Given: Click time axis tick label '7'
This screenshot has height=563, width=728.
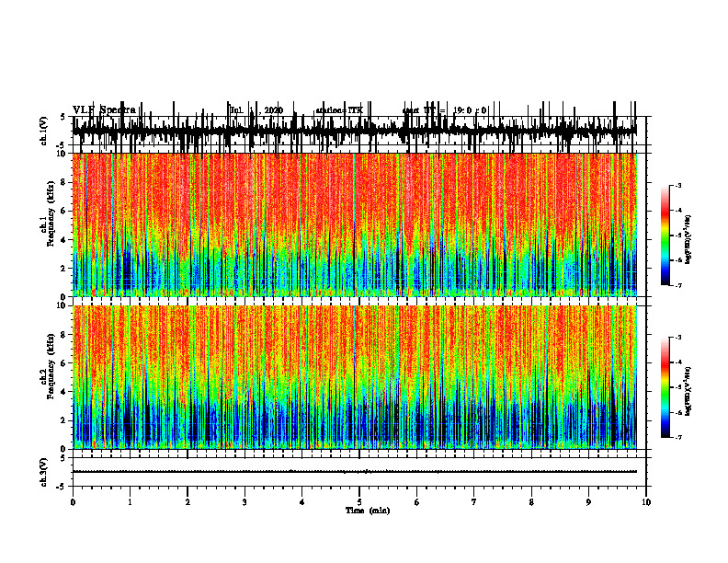Looking at the screenshot, I should click(474, 502).
